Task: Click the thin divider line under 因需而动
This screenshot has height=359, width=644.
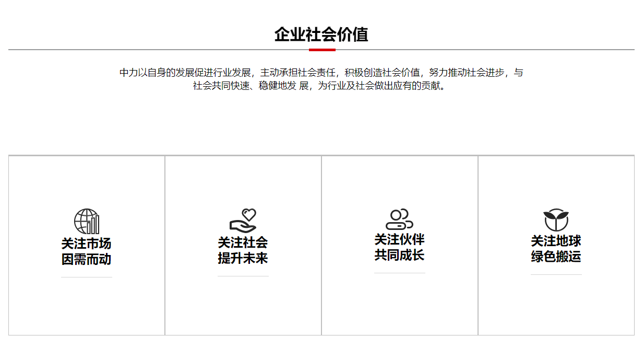Action: [87, 277]
